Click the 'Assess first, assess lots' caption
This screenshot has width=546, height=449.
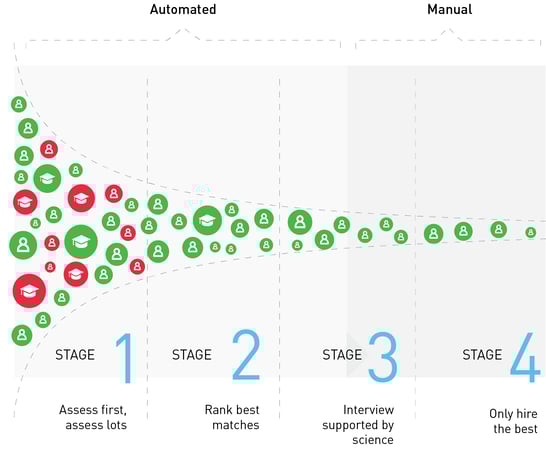93,417
